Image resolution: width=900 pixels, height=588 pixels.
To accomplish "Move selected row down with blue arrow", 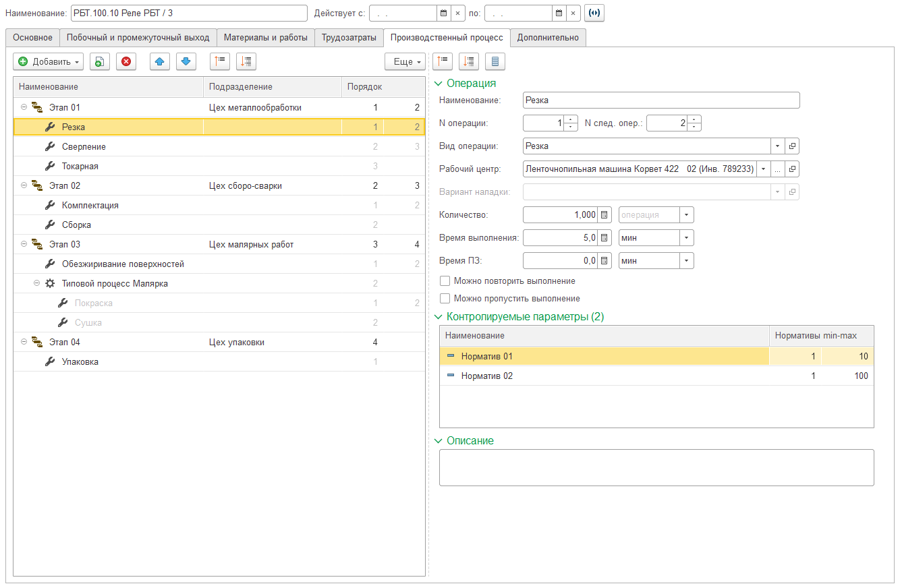I will 186,62.
